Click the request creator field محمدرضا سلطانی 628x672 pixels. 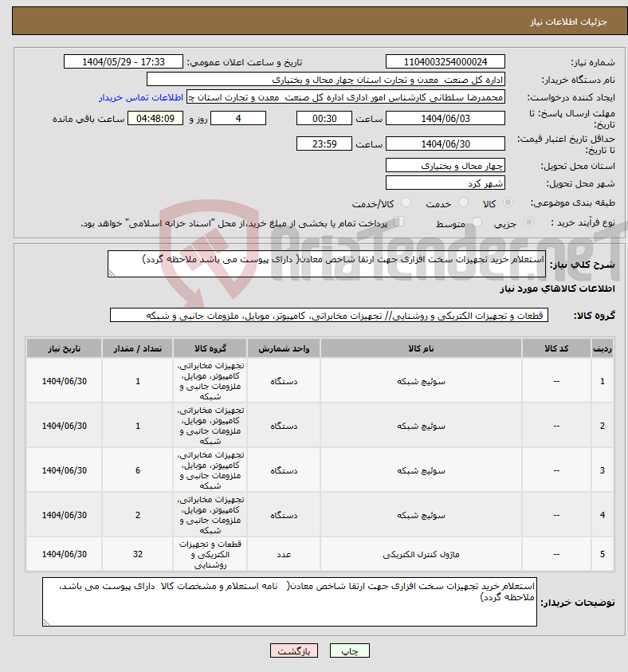pyautogui.click(x=346, y=97)
